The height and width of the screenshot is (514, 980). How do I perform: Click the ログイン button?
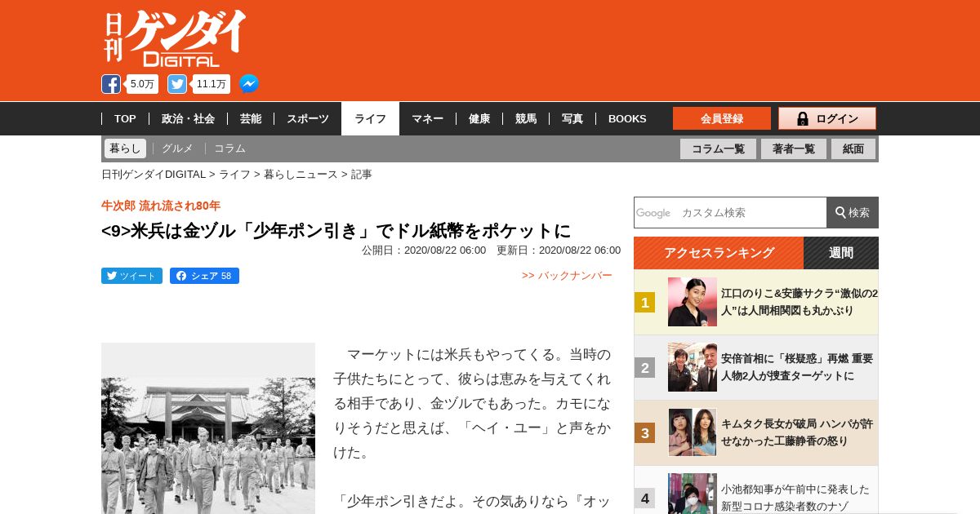click(827, 118)
